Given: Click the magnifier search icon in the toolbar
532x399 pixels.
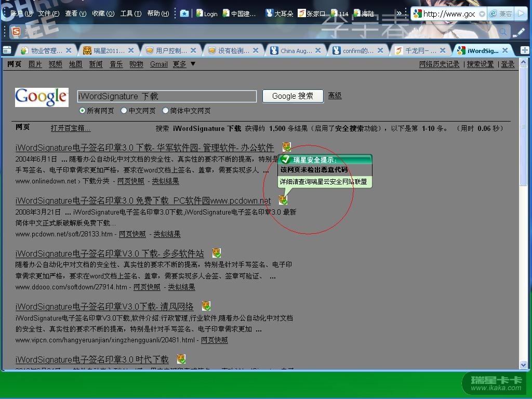Looking at the screenshot, I should pyautogui.click(x=503, y=32).
